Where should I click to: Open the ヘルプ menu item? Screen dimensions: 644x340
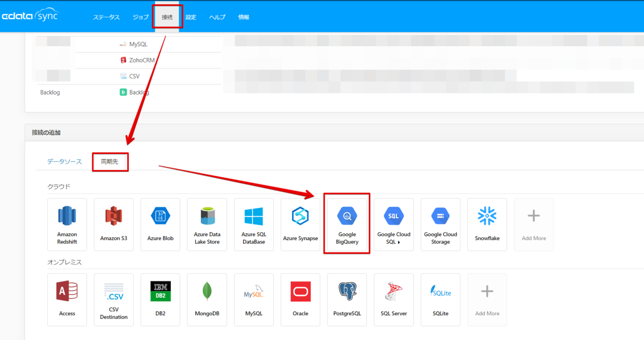[x=217, y=17]
